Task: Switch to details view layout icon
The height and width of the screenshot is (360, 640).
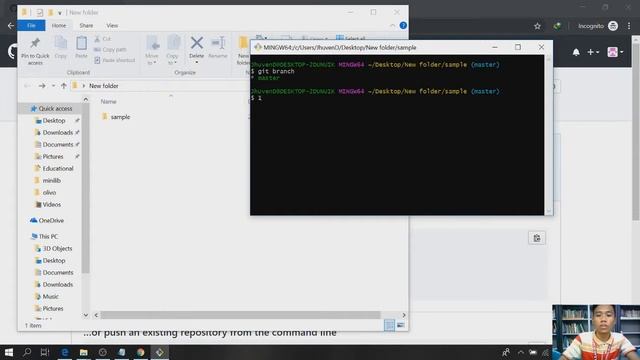Action: (389, 325)
